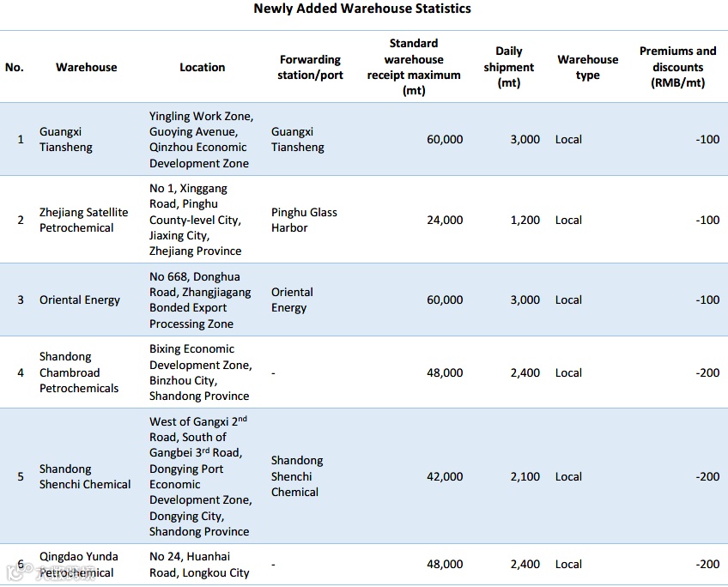This screenshot has width=728, height=587.
Task: Click the 'Daily shipment (mt)' header
Action: [509, 67]
